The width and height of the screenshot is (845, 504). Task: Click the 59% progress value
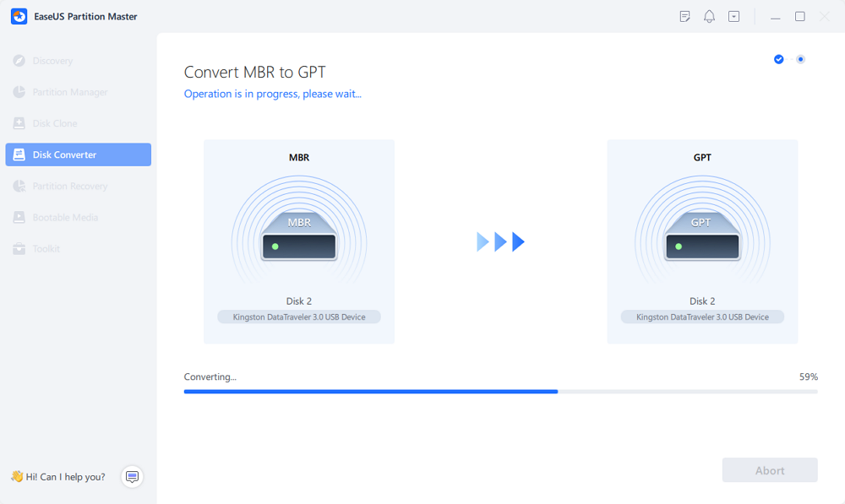point(809,377)
